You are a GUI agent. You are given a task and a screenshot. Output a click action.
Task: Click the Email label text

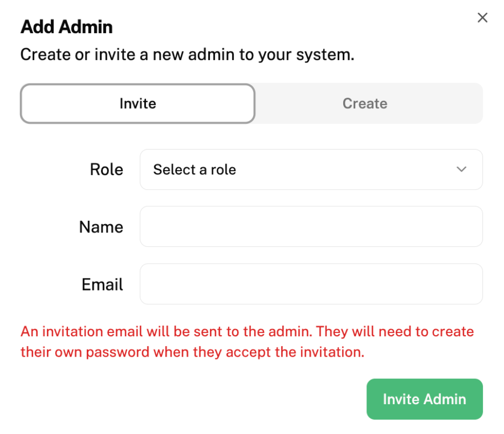pos(102,284)
